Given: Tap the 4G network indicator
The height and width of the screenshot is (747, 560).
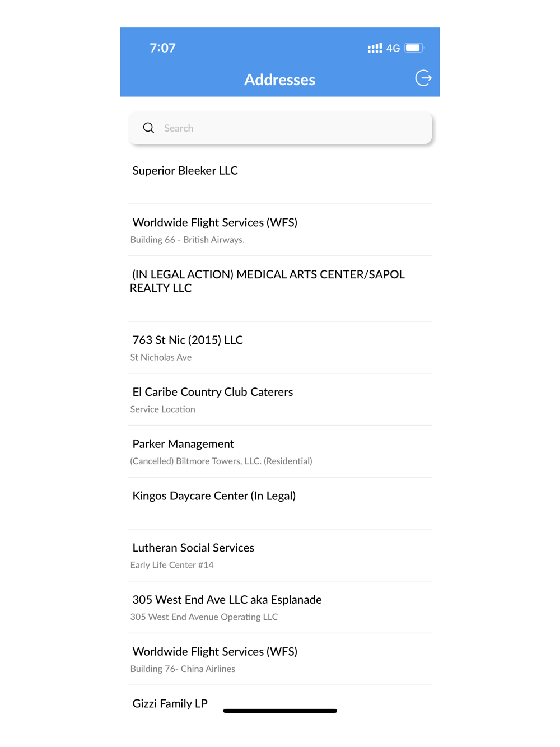Looking at the screenshot, I should (393, 48).
